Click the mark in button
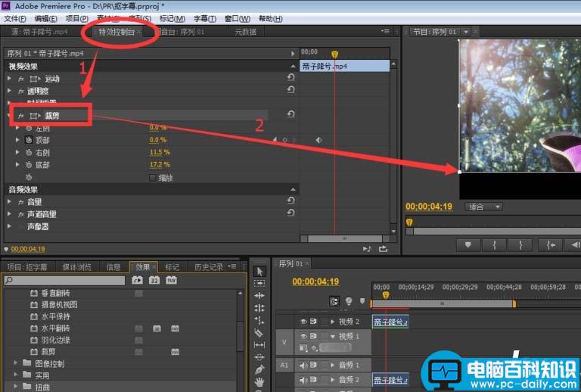Screen dimensions: 581x392 tap(494, 245)
